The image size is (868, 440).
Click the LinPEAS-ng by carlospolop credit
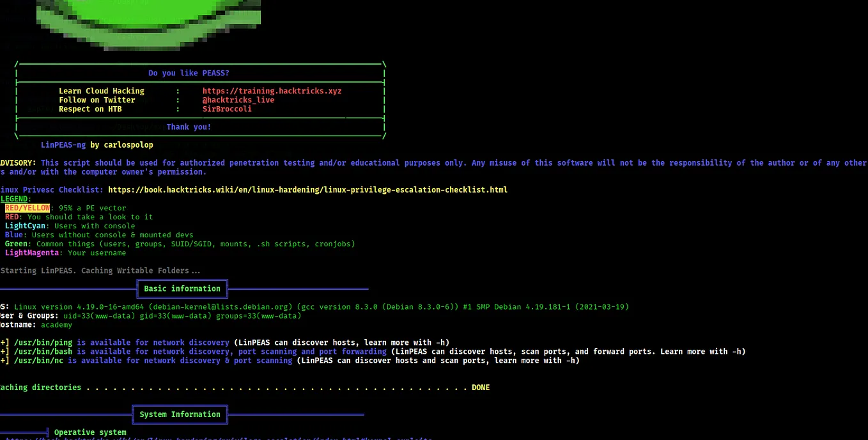point(96,145)
